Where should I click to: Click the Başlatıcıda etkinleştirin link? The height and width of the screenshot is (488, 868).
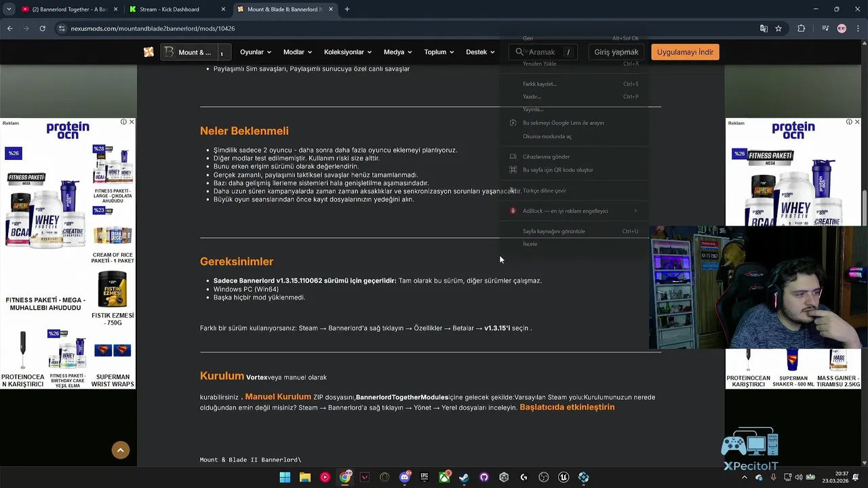[x=567, y=407]
